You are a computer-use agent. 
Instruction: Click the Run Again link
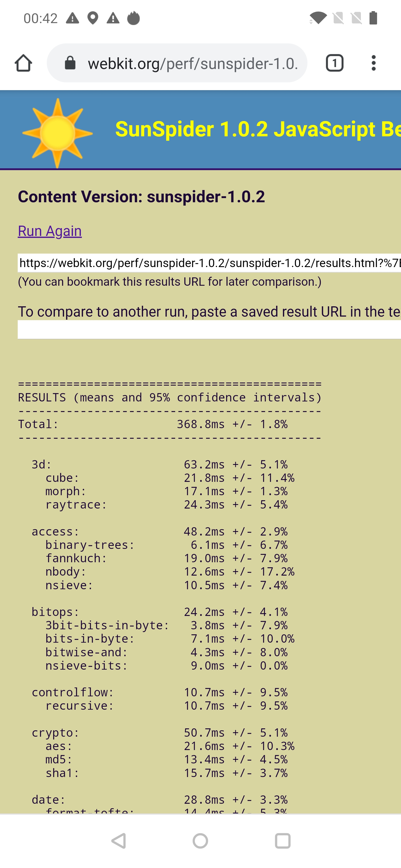[x=50, y=231]
